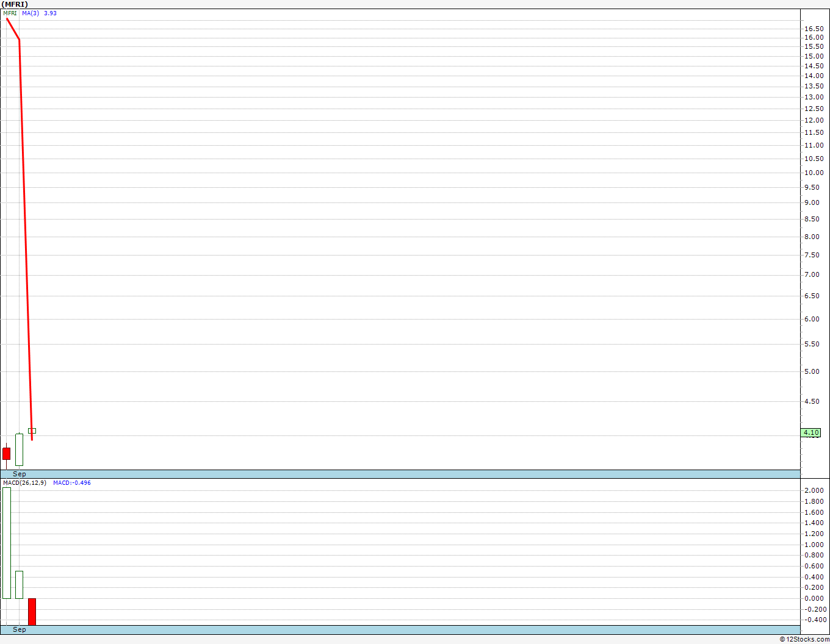The image size is (830, 644).
Task: Click the red candlestick body
Action: click(6, 453)
